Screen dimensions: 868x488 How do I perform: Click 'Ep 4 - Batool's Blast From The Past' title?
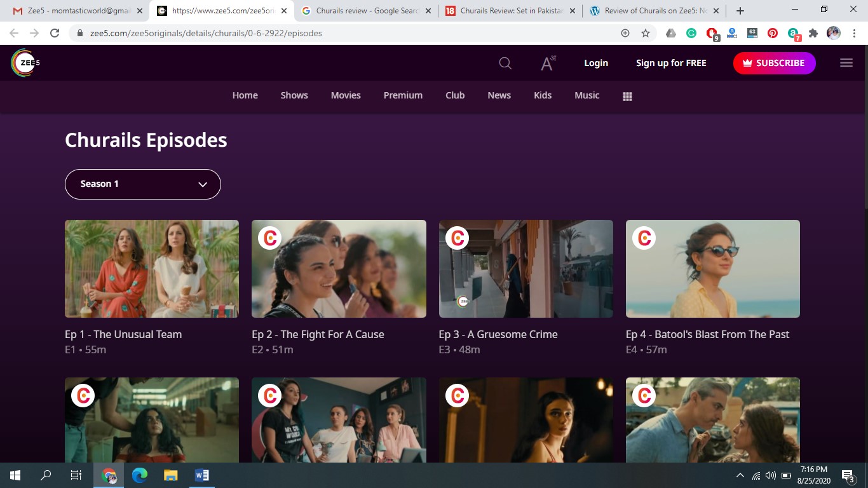pyautogui.click(x=707, y=334)
